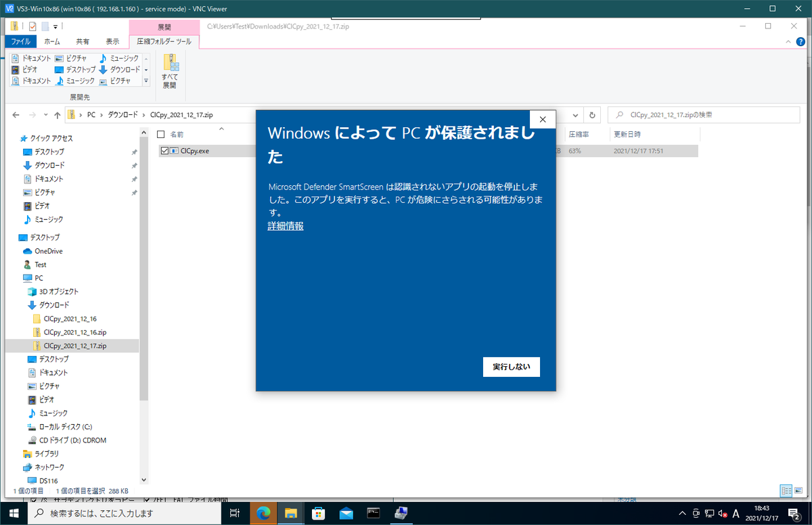Sort by the 名前 column header
The height and width of the screenshot is (525, 812).
[177, 134]
